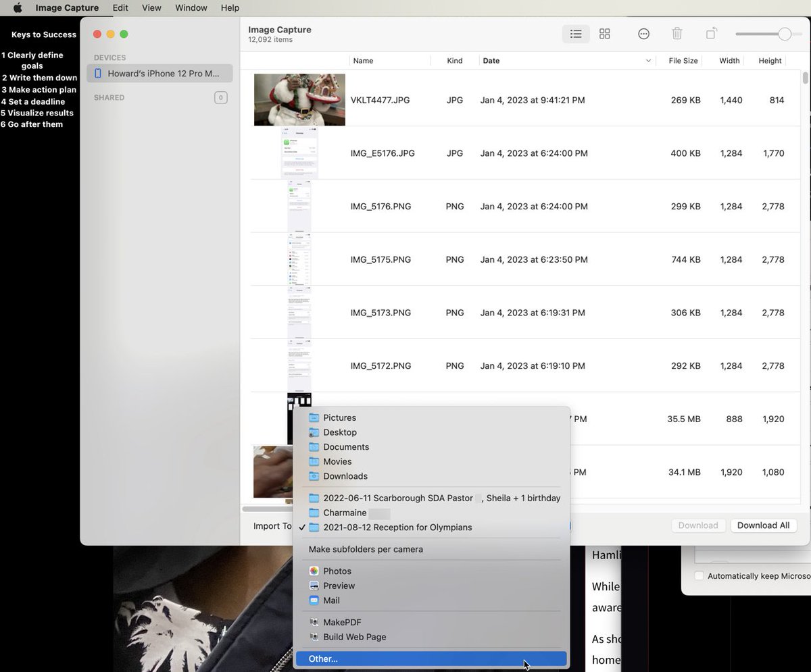The width and height of the screenshot is (811, 672).
Task: Select the IMG_5173.PNG file name
Action: tap(380, 313)
